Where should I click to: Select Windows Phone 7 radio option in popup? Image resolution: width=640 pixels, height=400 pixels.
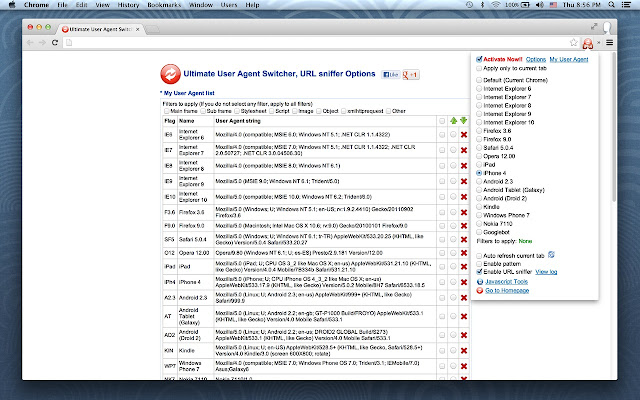tap(479, 215)
